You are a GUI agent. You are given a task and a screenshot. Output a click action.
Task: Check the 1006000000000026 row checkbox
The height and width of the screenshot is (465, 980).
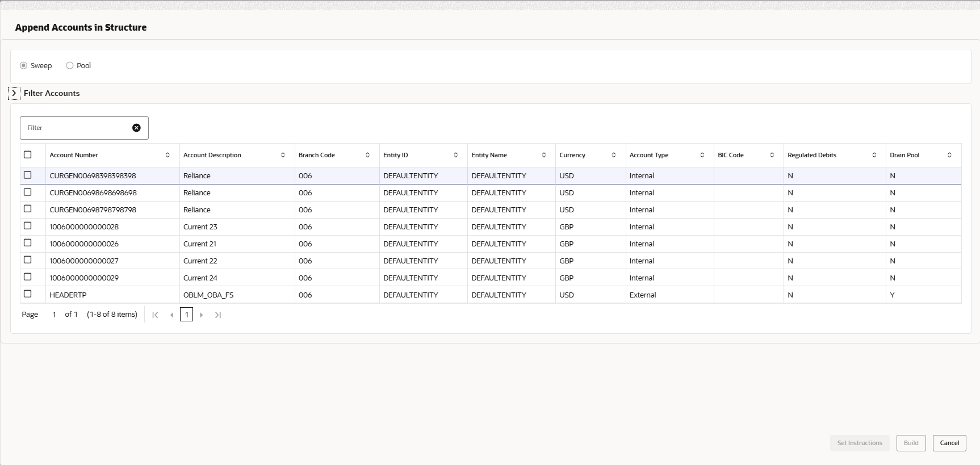click(x=27, y=242)
